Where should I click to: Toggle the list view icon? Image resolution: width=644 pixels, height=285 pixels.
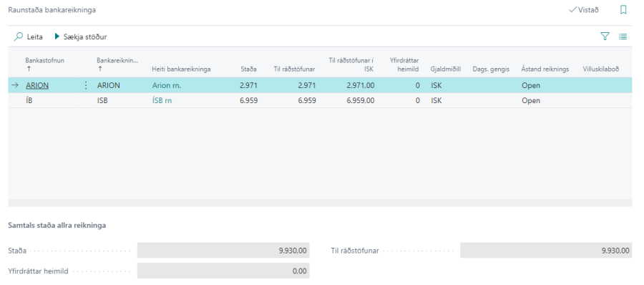point(623,37)
